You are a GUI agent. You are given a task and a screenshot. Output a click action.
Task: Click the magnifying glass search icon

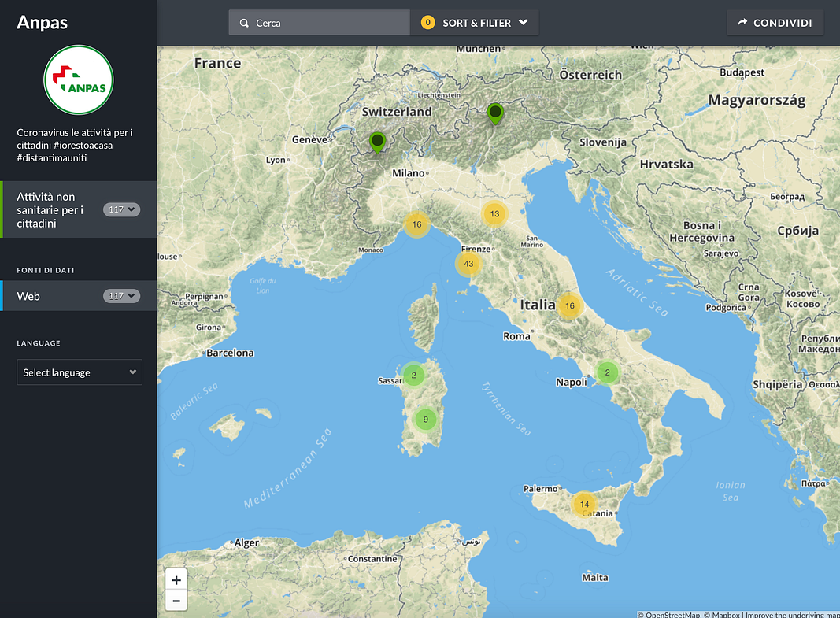coord(244,24)
